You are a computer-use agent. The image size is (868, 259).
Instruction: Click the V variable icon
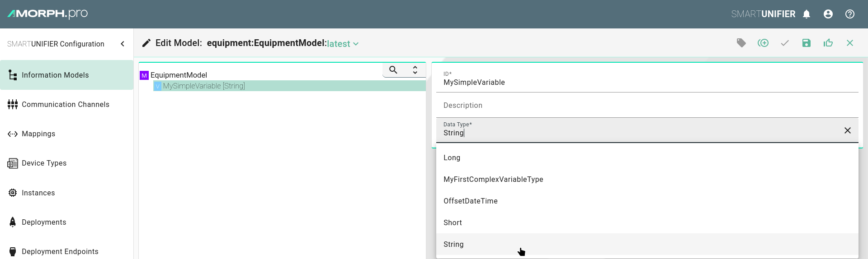coord(157,86)
